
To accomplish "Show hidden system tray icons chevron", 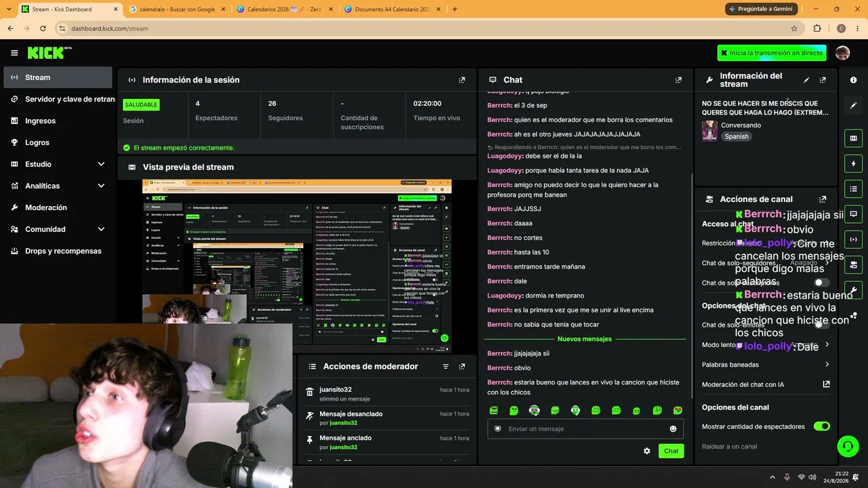I will point(772,477).
